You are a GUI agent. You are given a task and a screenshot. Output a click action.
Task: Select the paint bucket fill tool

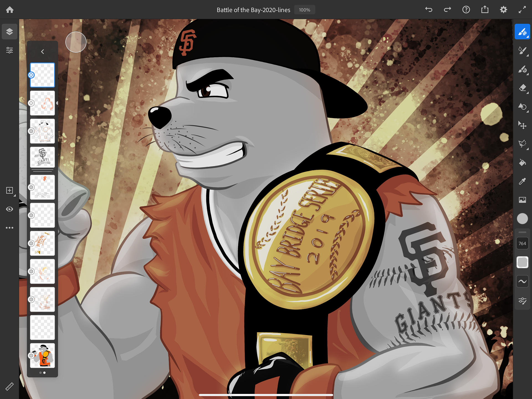click(522, 162)
